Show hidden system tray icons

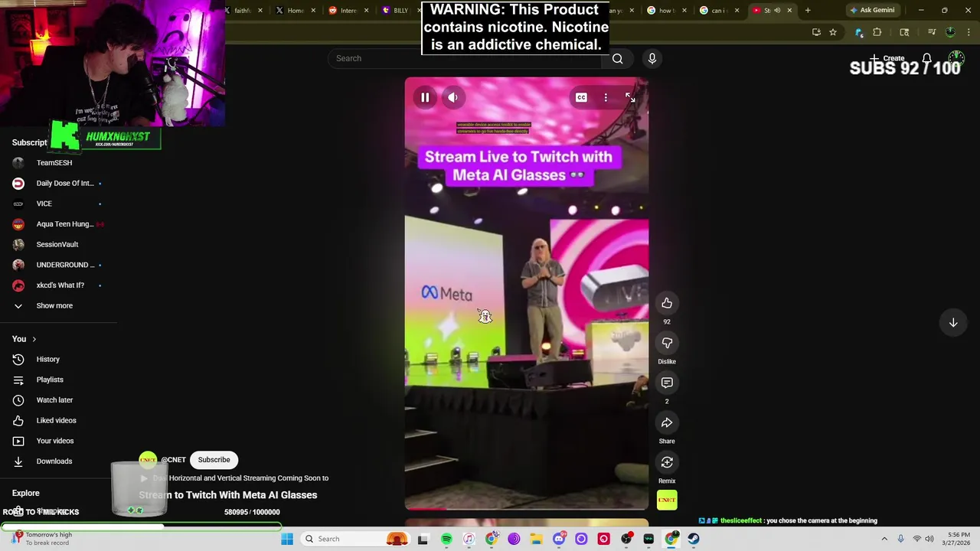pos(884,539)
